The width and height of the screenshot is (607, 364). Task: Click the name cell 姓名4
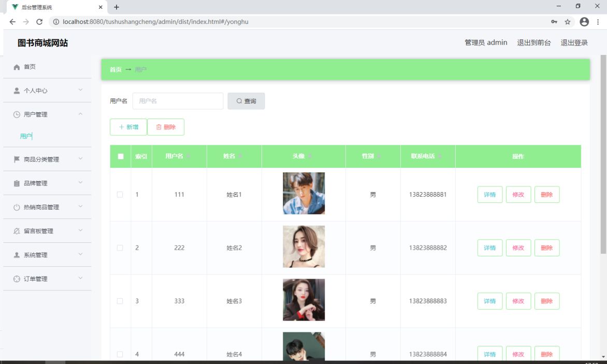pyautogui.click(x=234, y=354)
